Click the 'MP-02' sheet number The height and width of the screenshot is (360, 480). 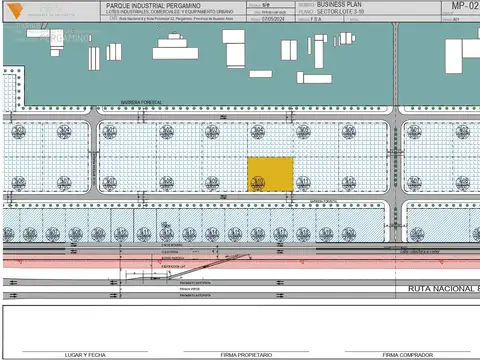coord(465,5)
